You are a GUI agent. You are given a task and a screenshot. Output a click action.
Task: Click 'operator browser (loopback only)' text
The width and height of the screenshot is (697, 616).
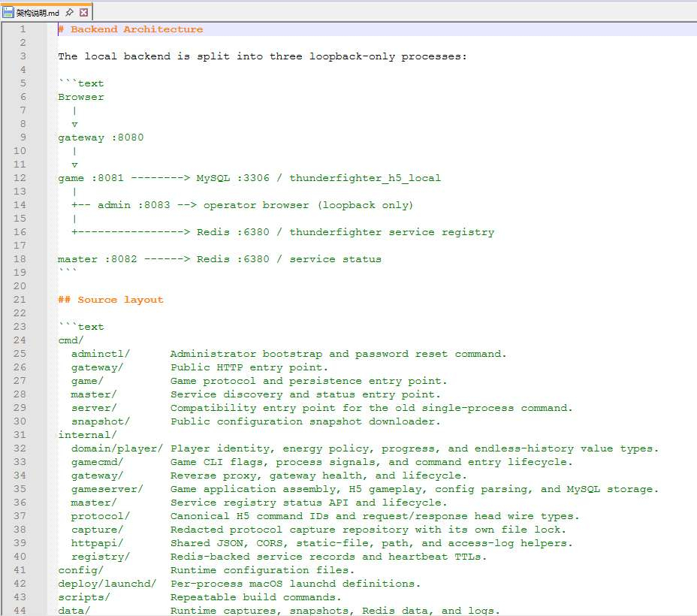[x=308, y=205]
